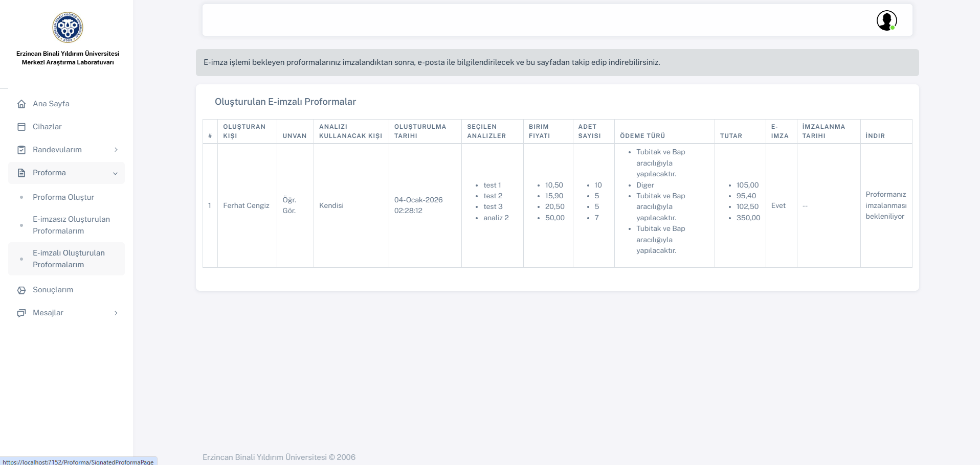Viewport: 980px width, 465px height.
Task: Click the Mesajlar chat icon
Action: pyautogui.click(x=21, y=313)
